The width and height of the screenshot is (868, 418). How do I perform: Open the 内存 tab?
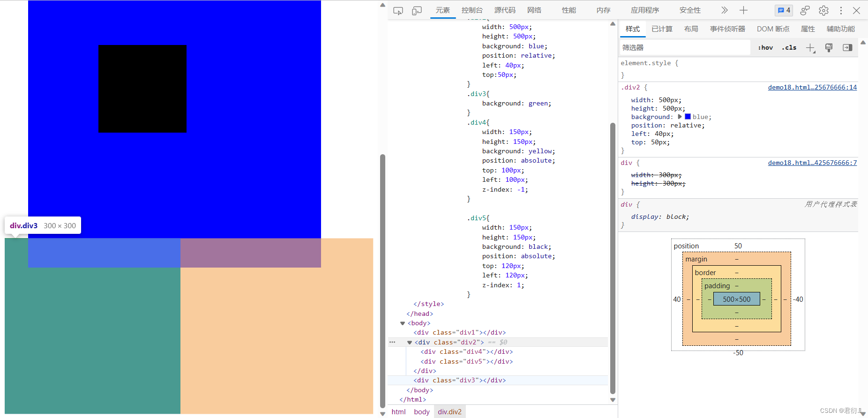603,10
